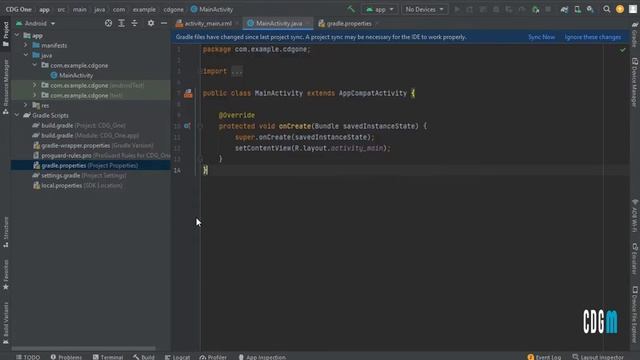Click the override gutter icon beside onCreate

187,126
